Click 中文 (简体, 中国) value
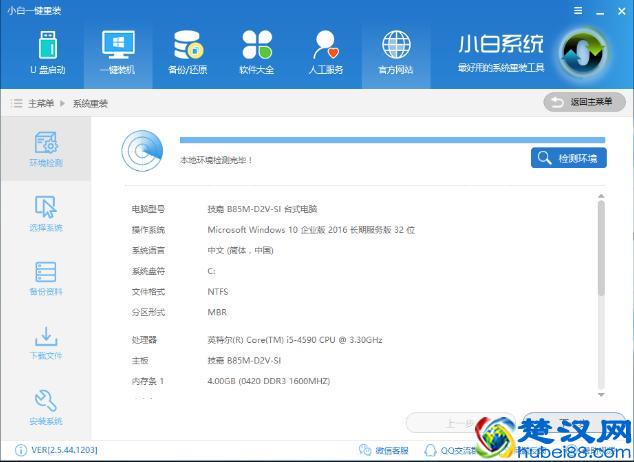This screenshot has width=634, height=462. [x=241, y=251]
